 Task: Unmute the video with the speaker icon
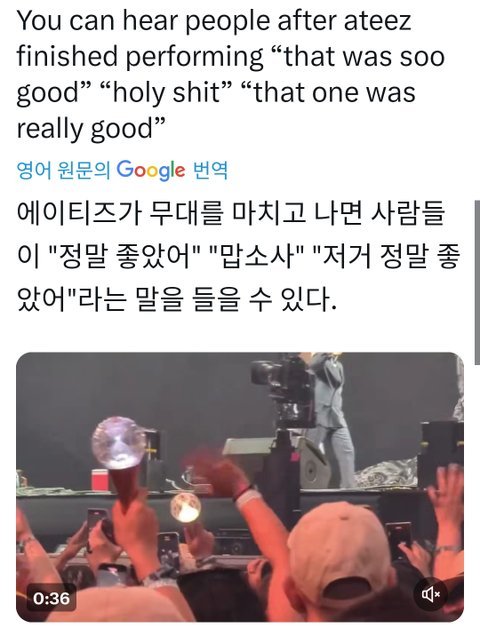pyautogui.click(x=431, y=595)
